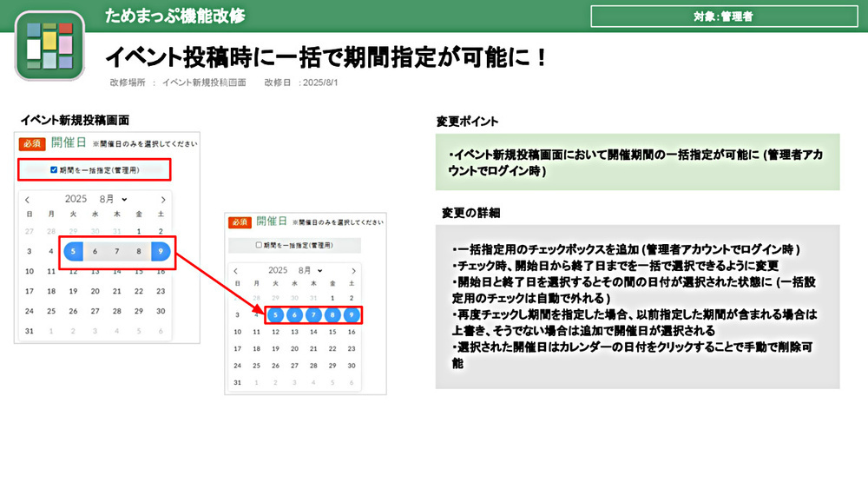Click the イベント新規投稿画面 section heading

tap(76, 120)
